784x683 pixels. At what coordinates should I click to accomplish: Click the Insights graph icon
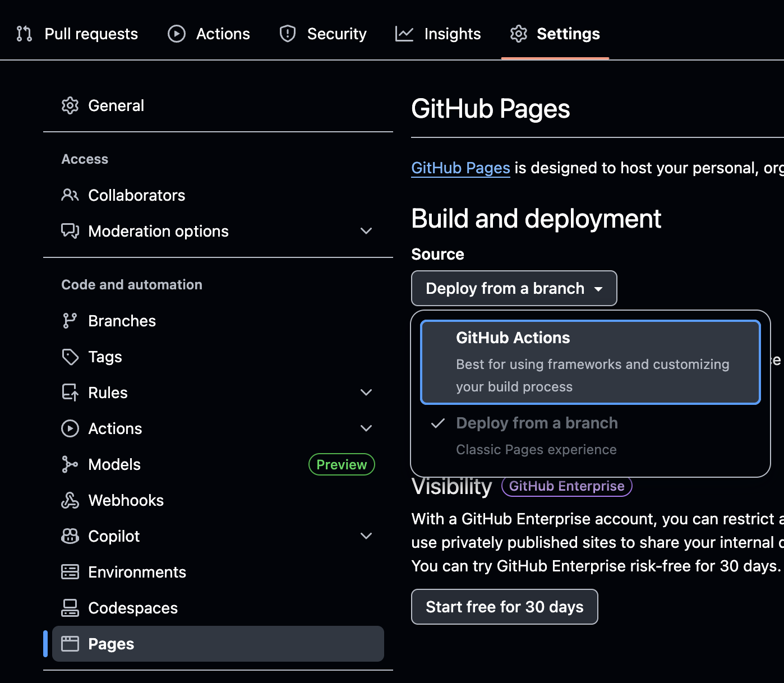404,34
